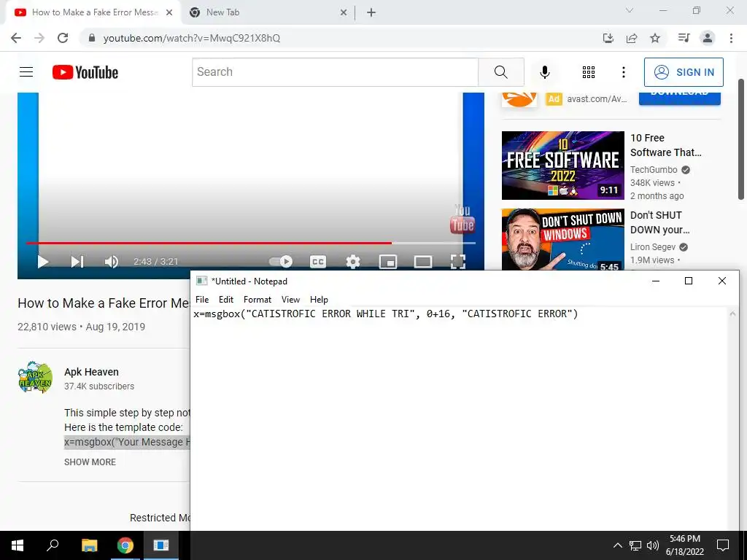
Task: Click the YouTube search magnifier button
Action: pyautogui.click(x=501, y=72)
